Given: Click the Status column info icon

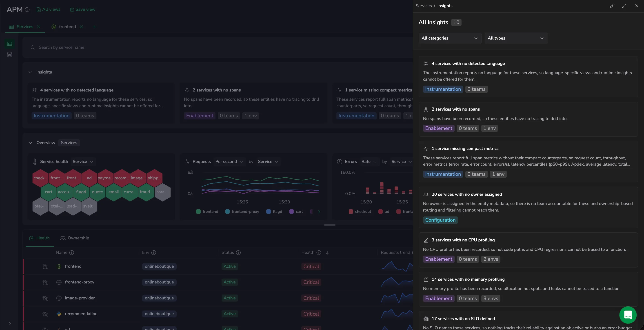Looking at the screenshot, I should (238, 252).
